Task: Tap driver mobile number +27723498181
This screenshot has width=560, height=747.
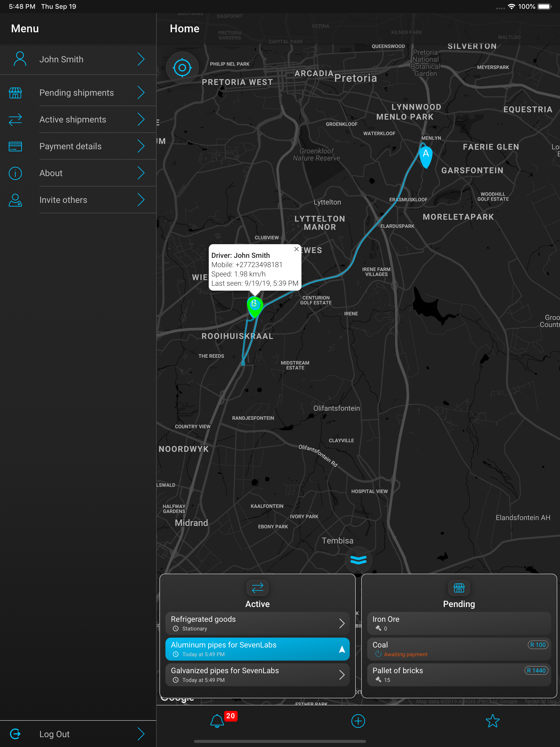Action: pyautogui.click(x=259, y=265)
